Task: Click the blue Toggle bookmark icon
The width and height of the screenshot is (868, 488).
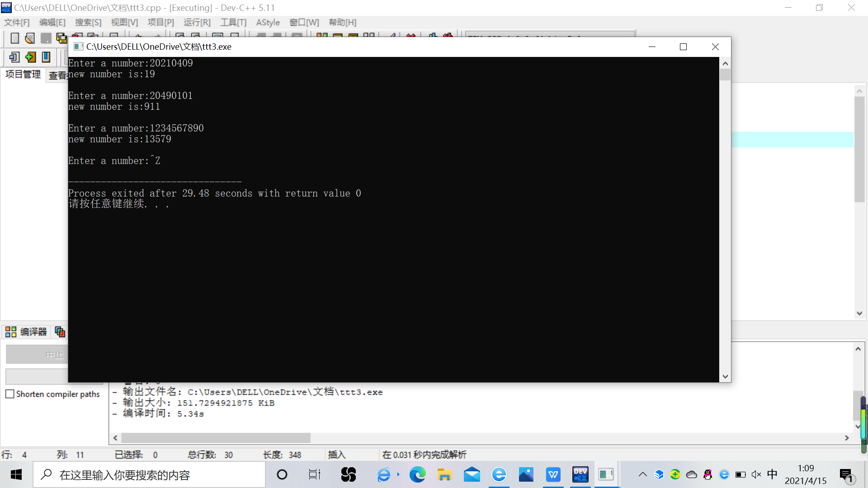Action: pos(46,57)
